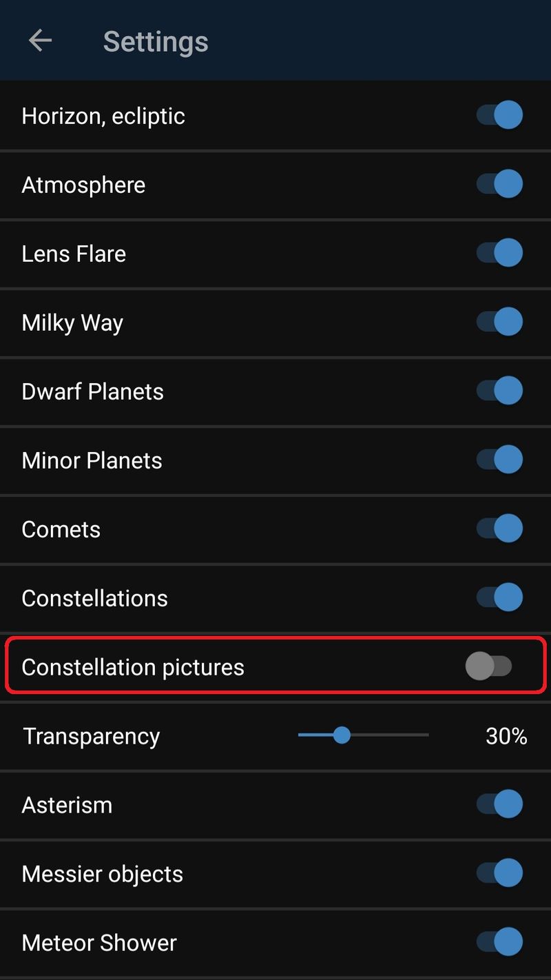Toggle the Milky Way switch
551x980 pixels.
click(x=499, y=322)
